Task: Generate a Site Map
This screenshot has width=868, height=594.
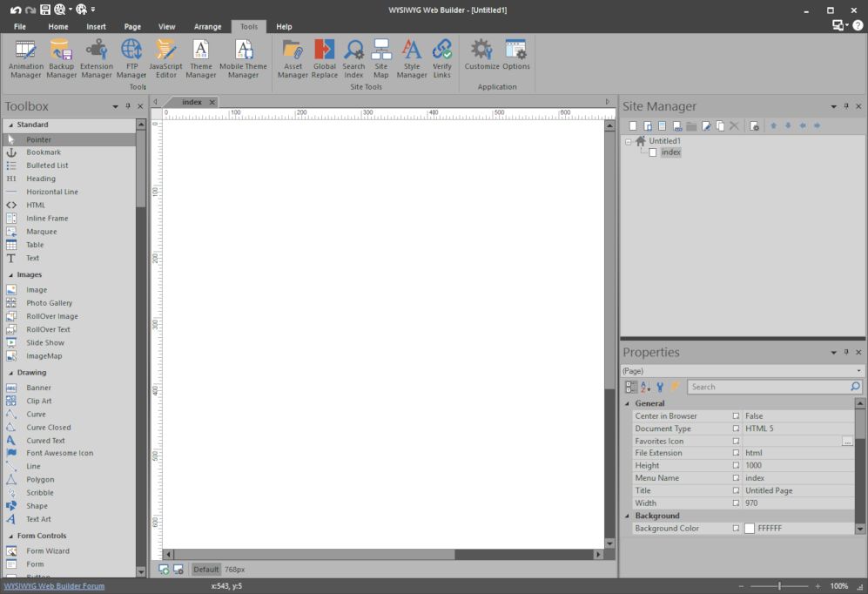Action: [380, 57]
